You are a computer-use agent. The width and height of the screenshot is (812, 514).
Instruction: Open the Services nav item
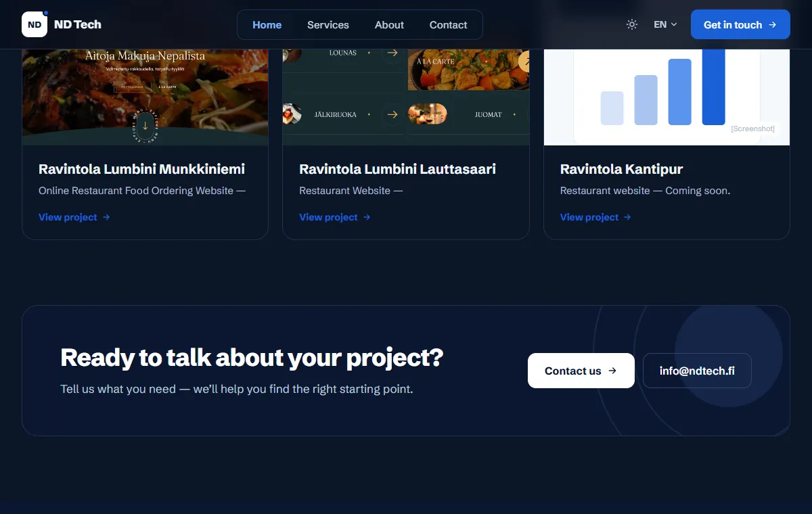(328, 25)
